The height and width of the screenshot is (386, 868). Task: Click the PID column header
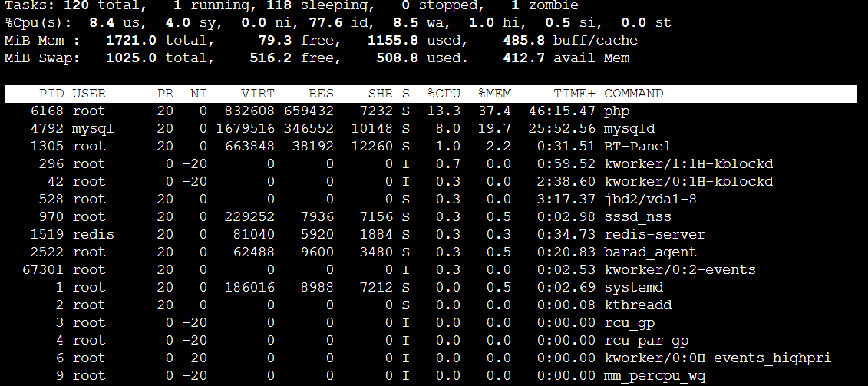(51, 94)
